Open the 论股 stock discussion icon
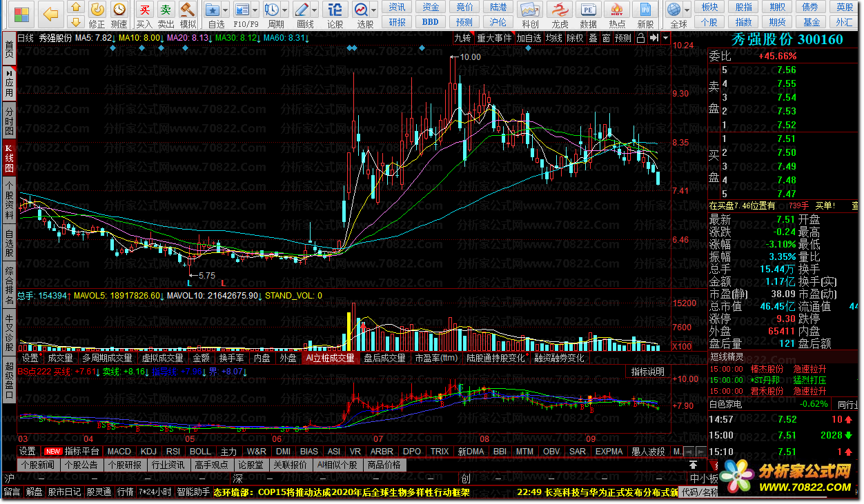This screenshot has width=864, height=504. coord(335,14)
